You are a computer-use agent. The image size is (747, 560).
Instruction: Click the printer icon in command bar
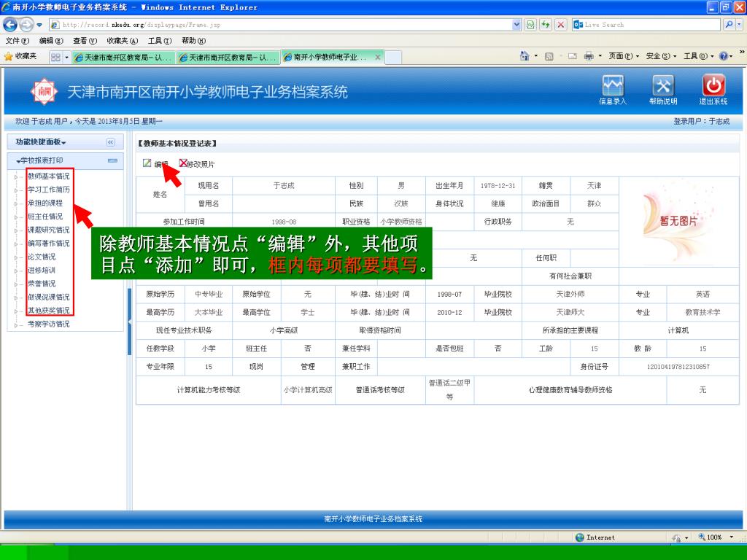tap(589, 56)
